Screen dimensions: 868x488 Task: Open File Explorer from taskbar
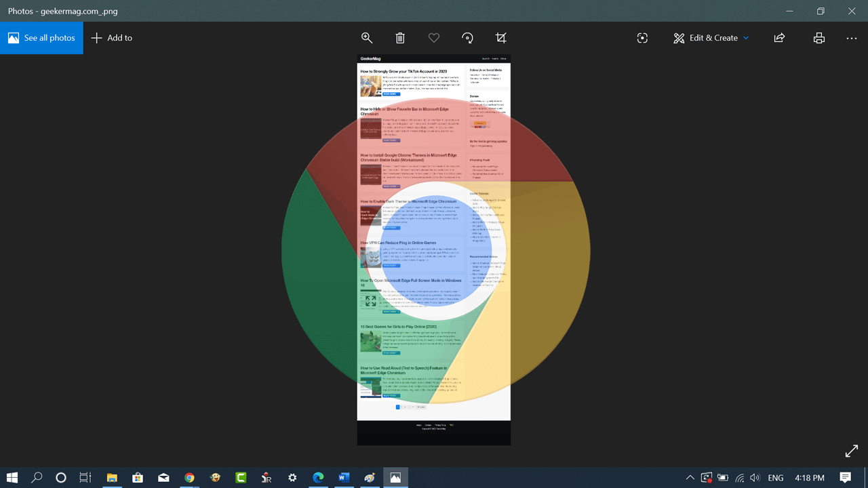pos(112,478)
